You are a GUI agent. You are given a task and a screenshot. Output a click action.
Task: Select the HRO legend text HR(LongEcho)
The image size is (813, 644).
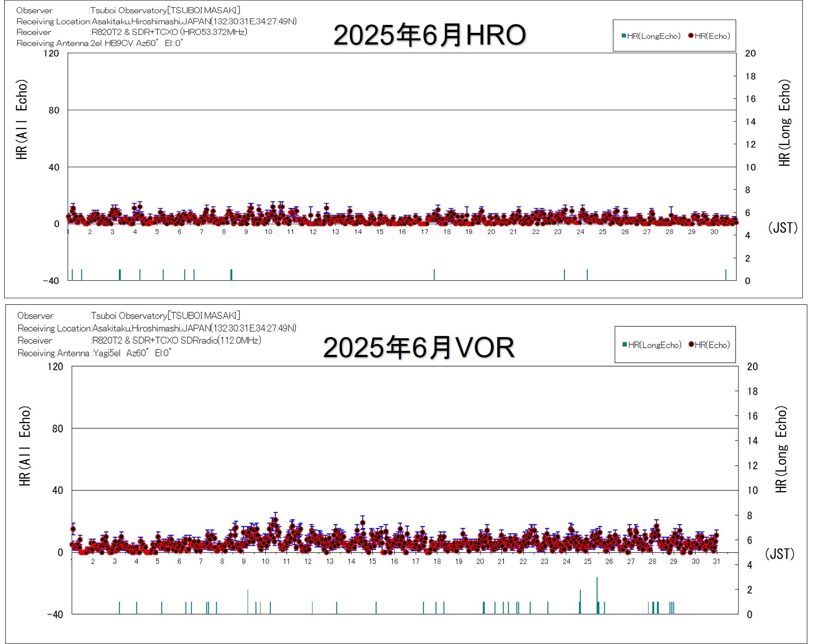click(654, 36)
